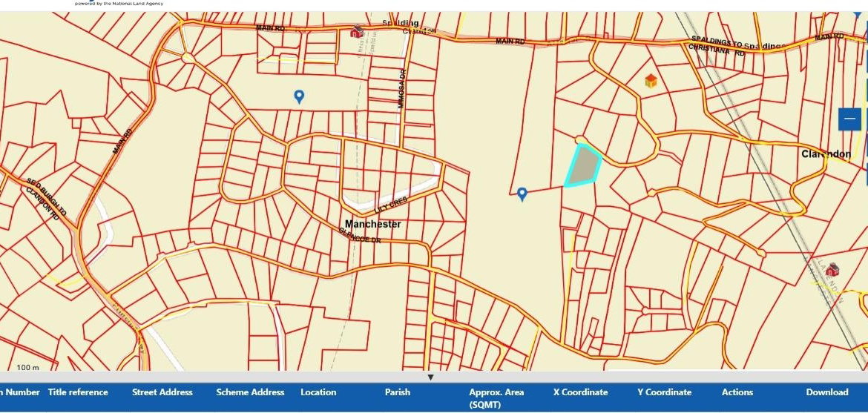
Task: Select the cyan highlighted grey parcel
Action: [585, 166]
